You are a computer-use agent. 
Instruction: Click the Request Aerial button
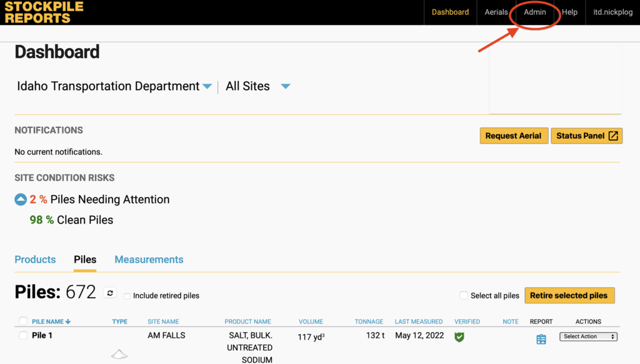point(513,136)
